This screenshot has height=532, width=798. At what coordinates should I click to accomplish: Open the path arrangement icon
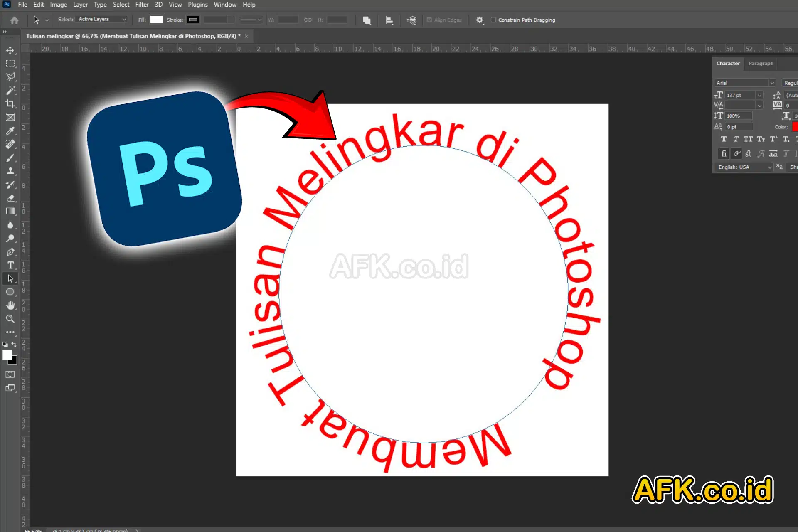(x=411, y=20)
